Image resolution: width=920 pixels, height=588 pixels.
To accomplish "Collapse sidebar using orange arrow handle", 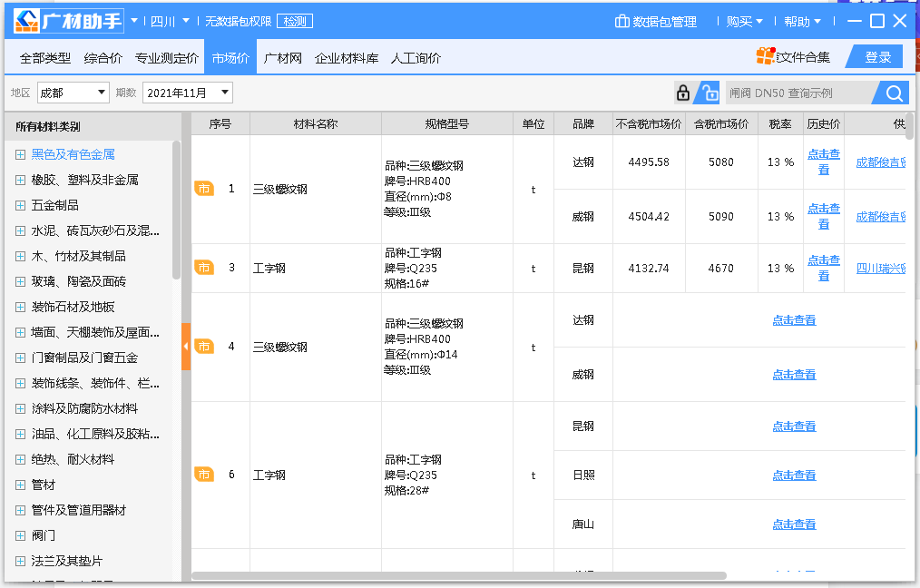I will 186,347.
